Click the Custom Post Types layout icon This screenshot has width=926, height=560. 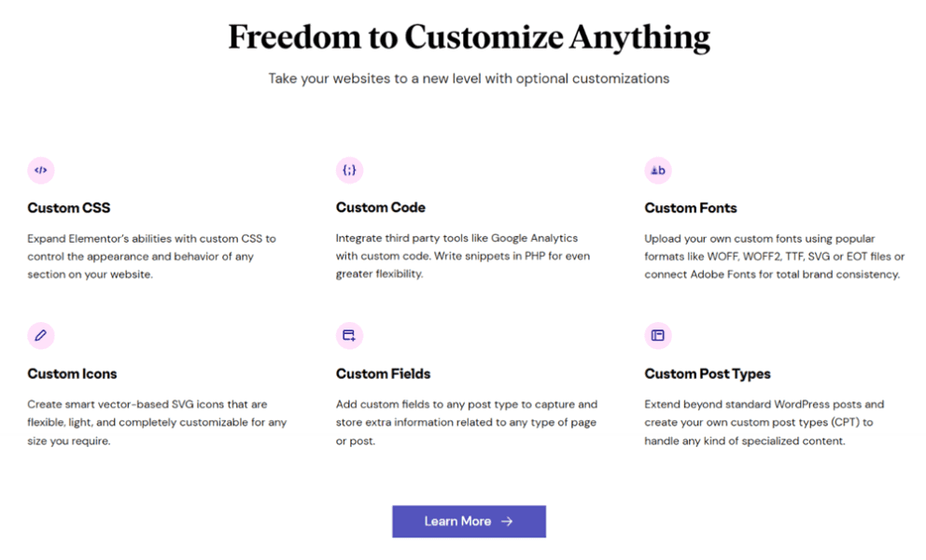click(x=657, y=335)
